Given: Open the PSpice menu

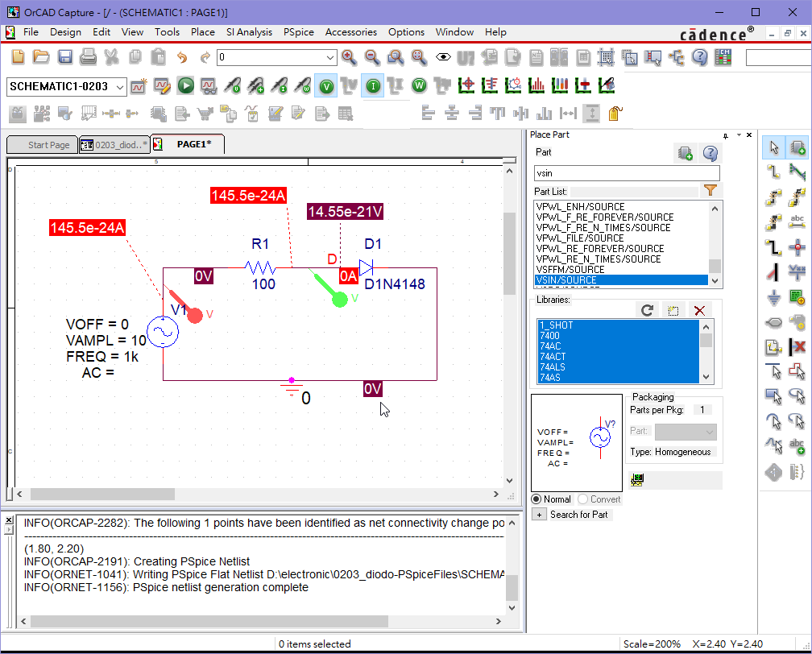Looking at the screenshot, I should click(x=299, y=32).
